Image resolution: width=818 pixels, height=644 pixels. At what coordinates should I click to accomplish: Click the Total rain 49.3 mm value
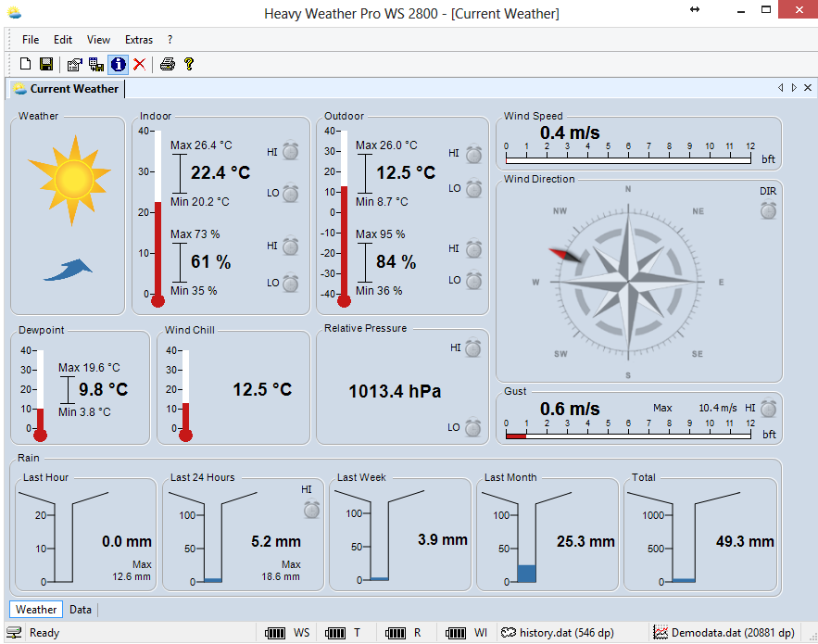[745, 541]
